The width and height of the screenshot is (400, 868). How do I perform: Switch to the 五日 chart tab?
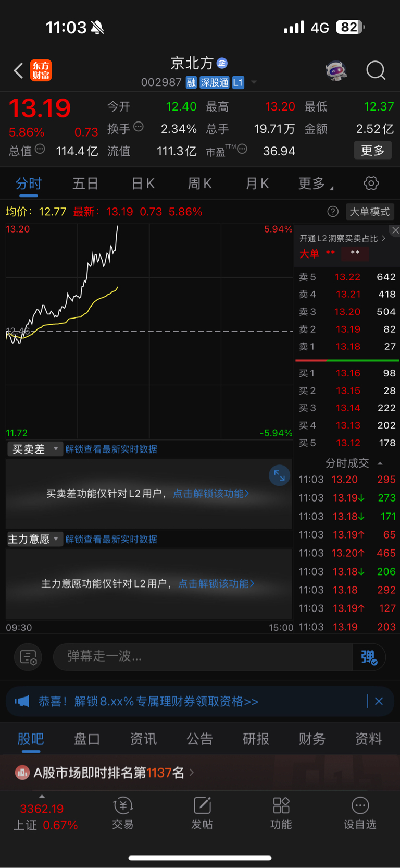coord(85,184)
